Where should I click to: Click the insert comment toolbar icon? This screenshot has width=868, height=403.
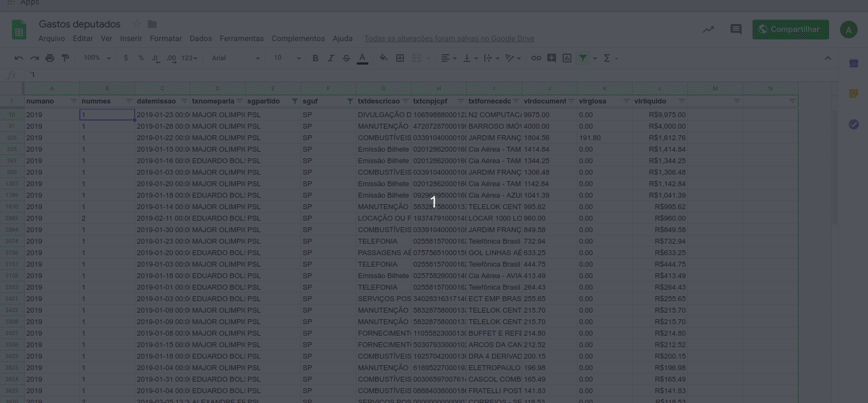tap(552, 58)
